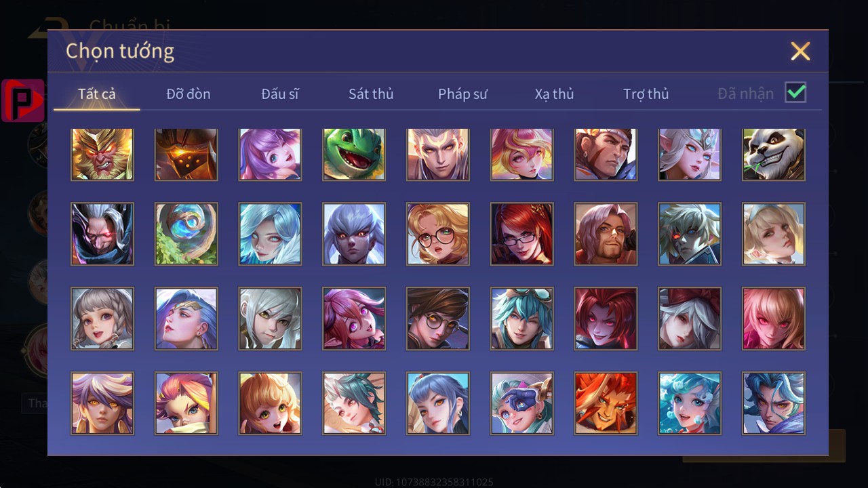
Task: Open the Sát thủ tab
Action: pos(371,94)
